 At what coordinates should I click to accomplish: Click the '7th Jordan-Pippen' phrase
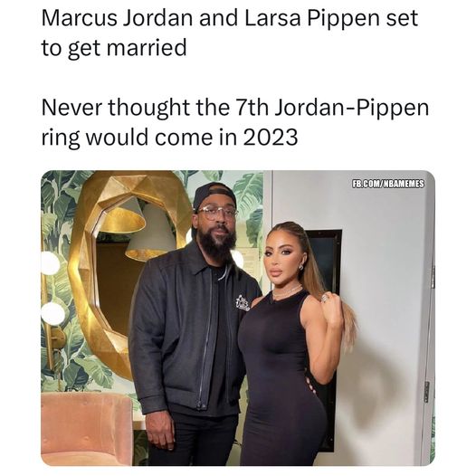coord(332,108)
